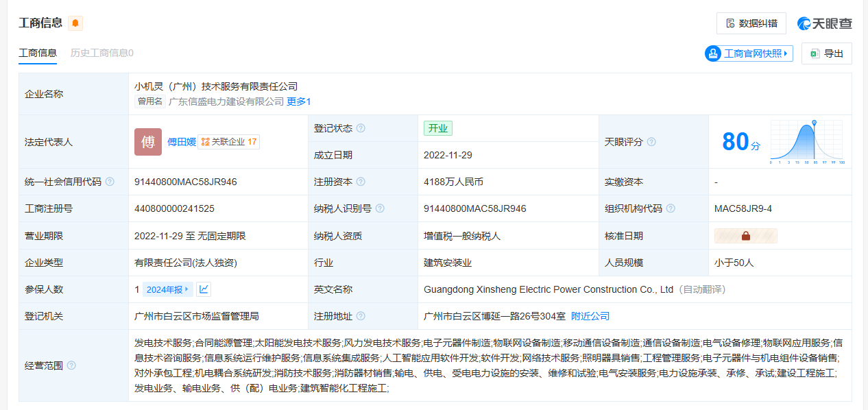The height and width of the screenshot is (410, 868).
Task: Click the business scope paragraph text
Action: [x=488, y=365]
